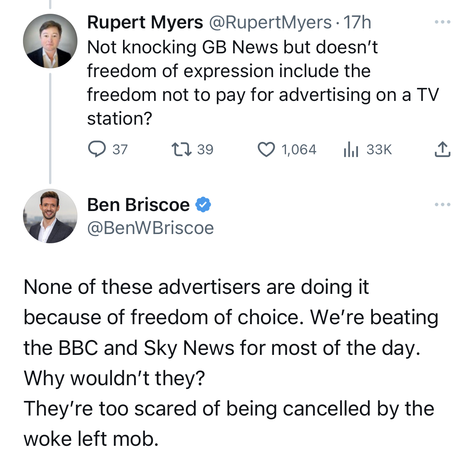Click Ben Briscoe's blue verified badge
This screenshot has width=476, height=465.
[x=203, y=204]
